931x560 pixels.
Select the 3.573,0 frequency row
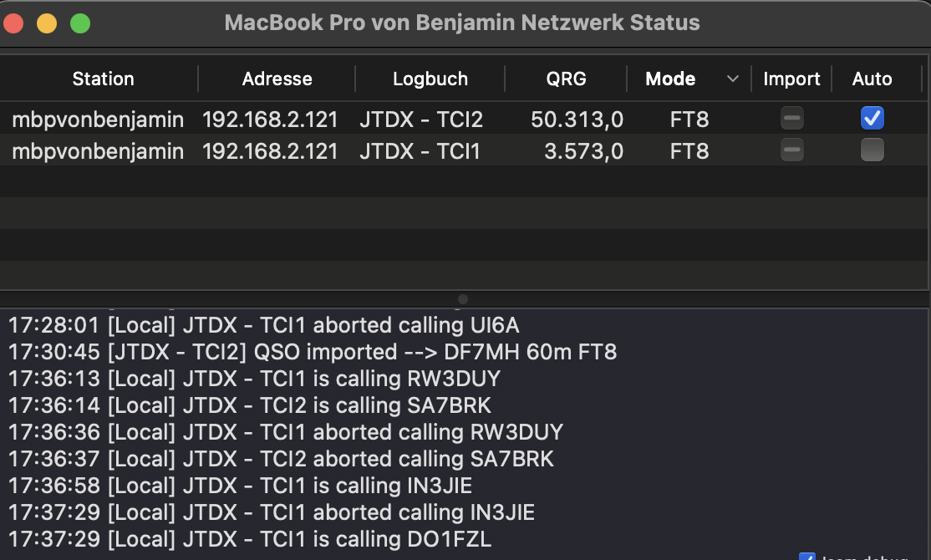click(463, 150)
